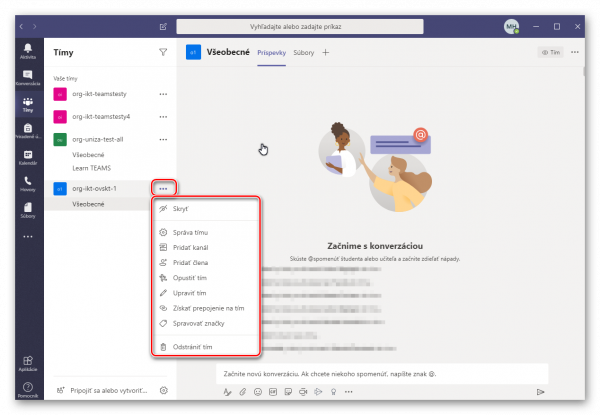The image size is (600, 415).
Task: Open more options for org-ikt-teamstesty4
Action: tap(163, 117)
